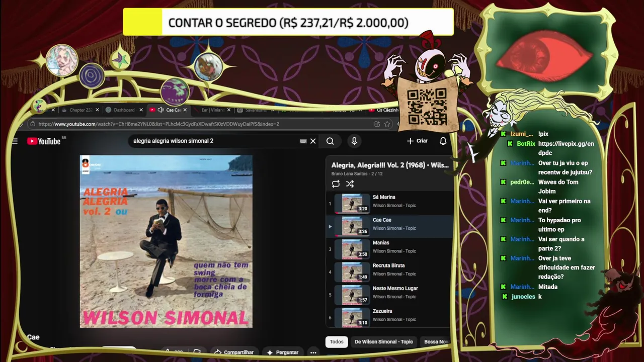This screenshot has height=362, width=644.
Task: Bookmark this page with the star icon
Action: [387, 124]
